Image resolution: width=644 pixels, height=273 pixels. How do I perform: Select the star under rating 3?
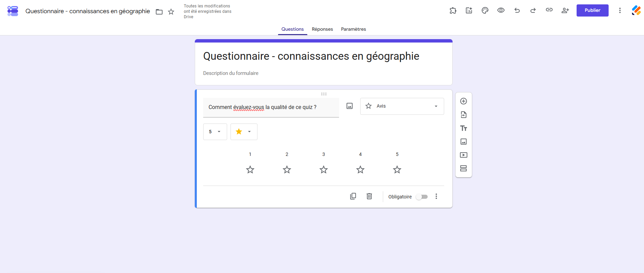pyautogui.click(x=324, y=169)
